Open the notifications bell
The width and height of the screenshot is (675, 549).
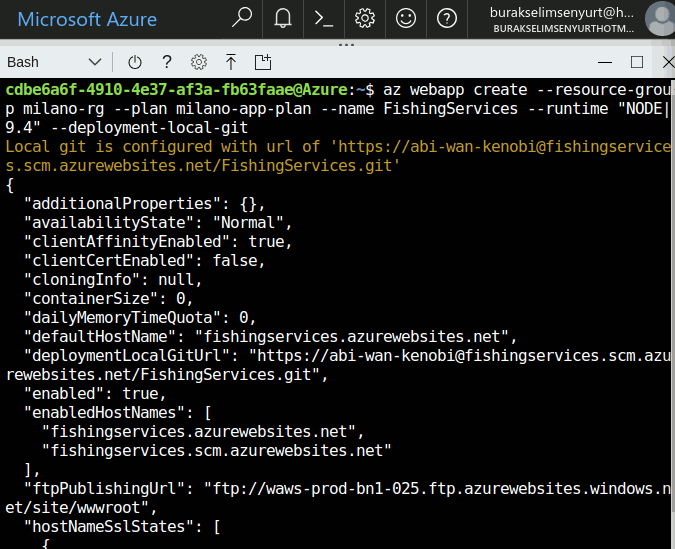click(283, 18)
